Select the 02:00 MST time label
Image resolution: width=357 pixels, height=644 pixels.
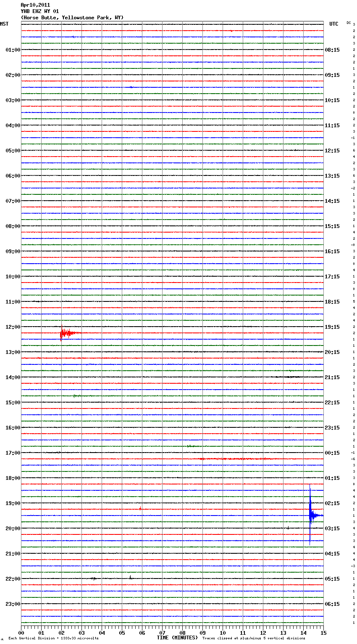point(13,75)
